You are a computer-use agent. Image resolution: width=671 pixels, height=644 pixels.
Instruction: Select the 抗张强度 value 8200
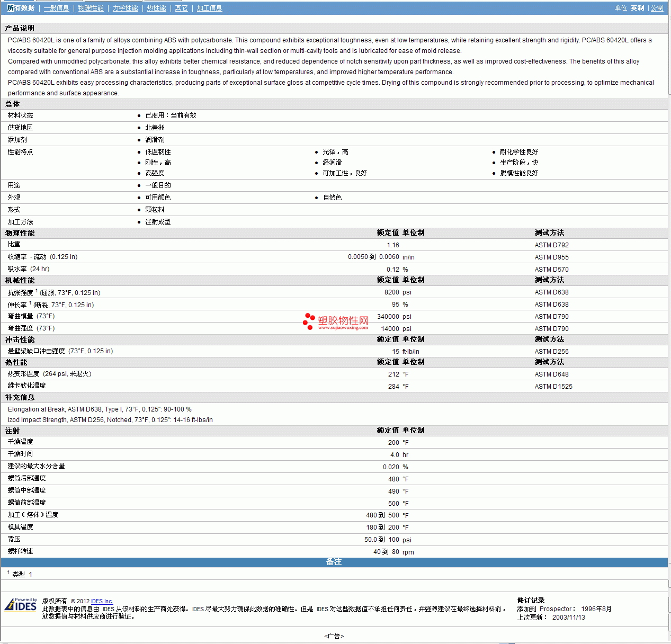[392, 292]
